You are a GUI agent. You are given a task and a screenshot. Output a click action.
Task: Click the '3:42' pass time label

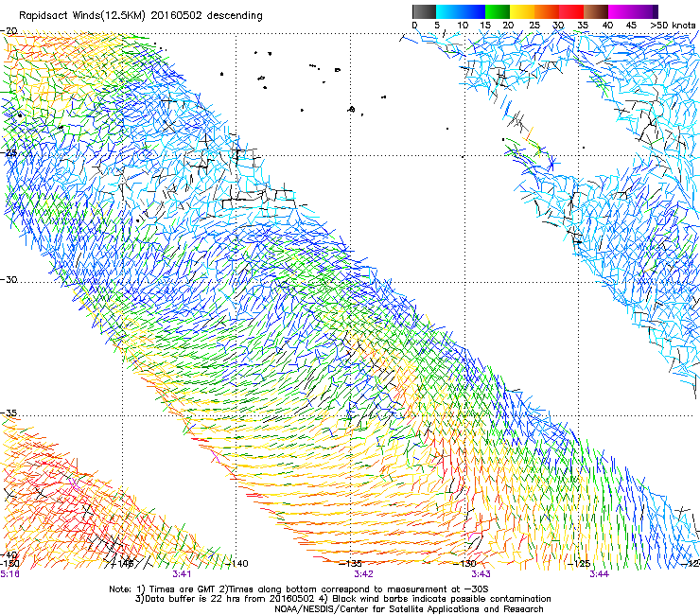(x=363, y=574)
